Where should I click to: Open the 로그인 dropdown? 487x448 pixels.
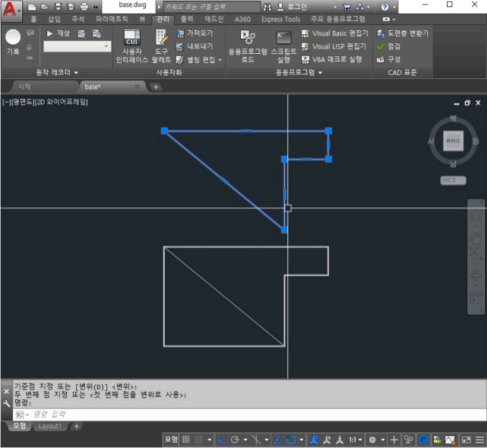(x=335, y=7)
